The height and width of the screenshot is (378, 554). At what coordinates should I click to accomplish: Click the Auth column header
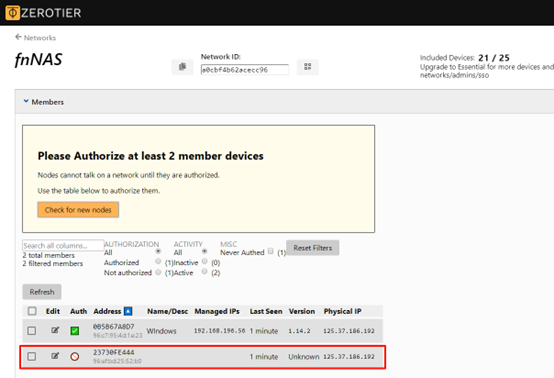(78, 311)
